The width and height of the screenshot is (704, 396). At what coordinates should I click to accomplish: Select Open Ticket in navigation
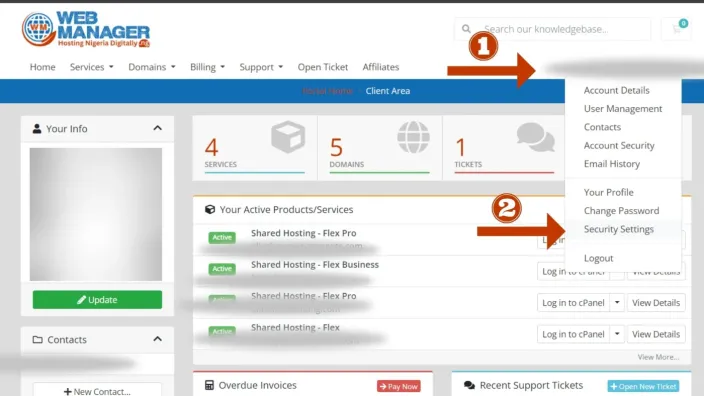tap(323, 67)
